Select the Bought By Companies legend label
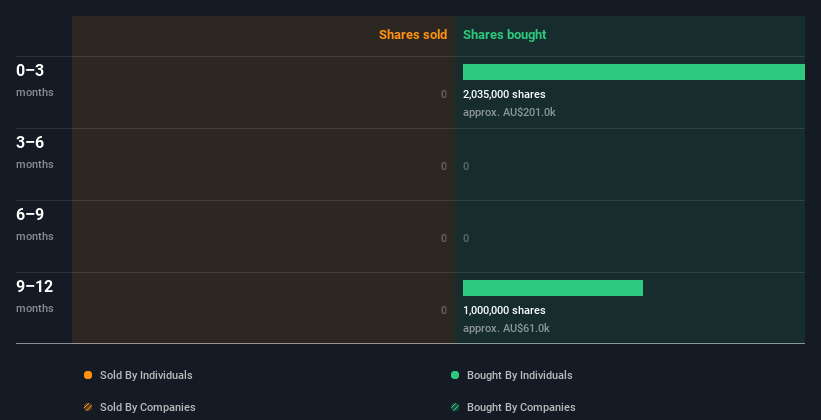The image size is (821, 420). coord(521,407)
